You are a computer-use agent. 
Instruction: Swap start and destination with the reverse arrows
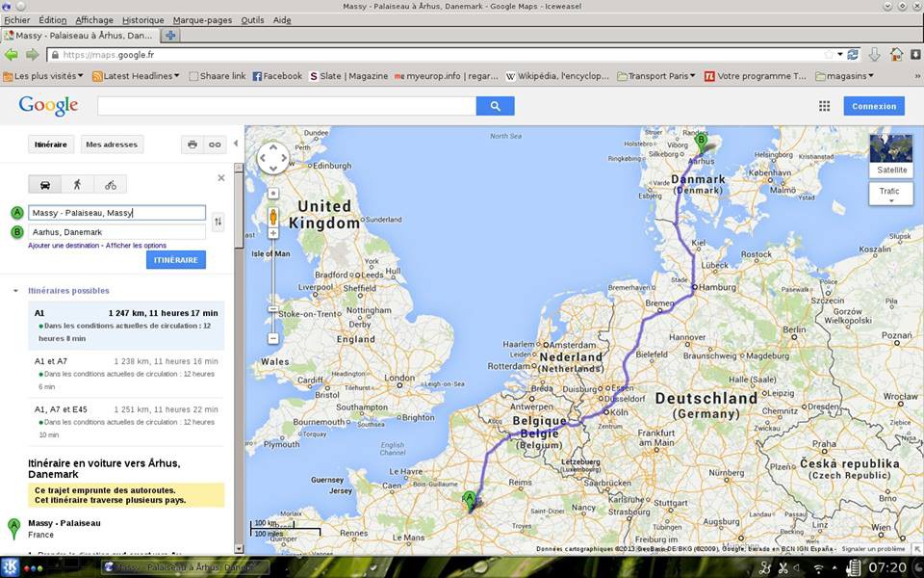tap(218, 222)
